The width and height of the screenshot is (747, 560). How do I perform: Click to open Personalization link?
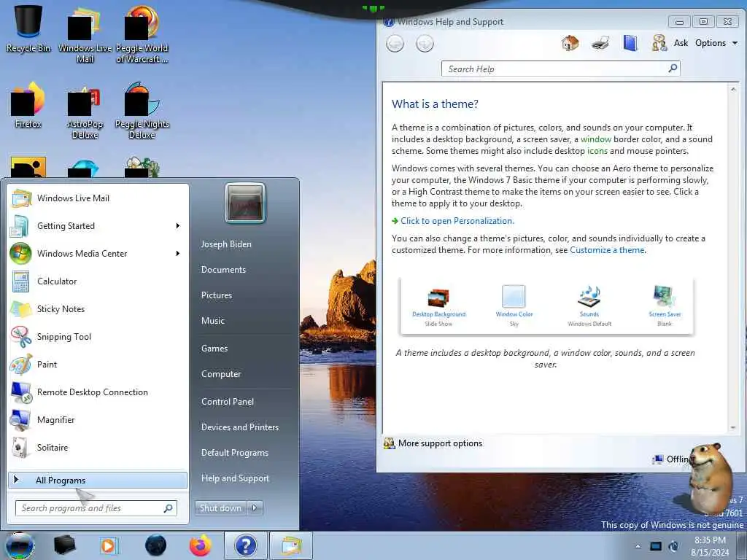457,221
